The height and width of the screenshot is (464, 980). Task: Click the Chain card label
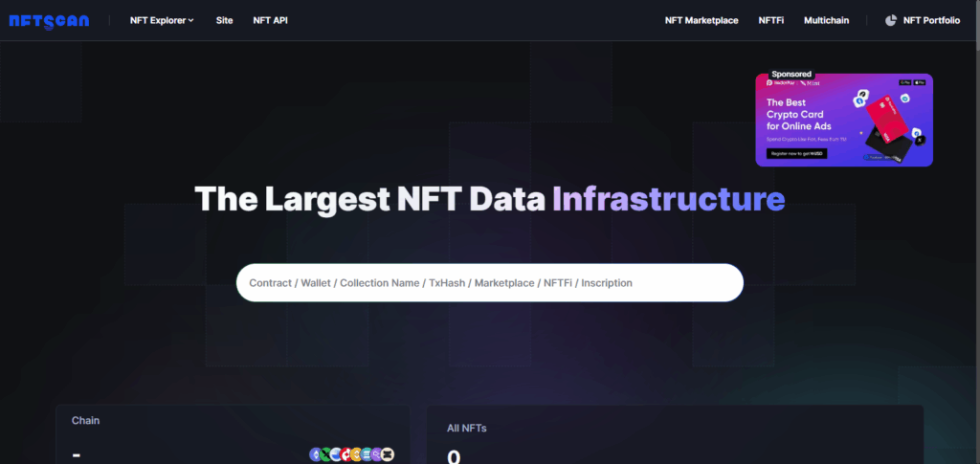(85, 421)
